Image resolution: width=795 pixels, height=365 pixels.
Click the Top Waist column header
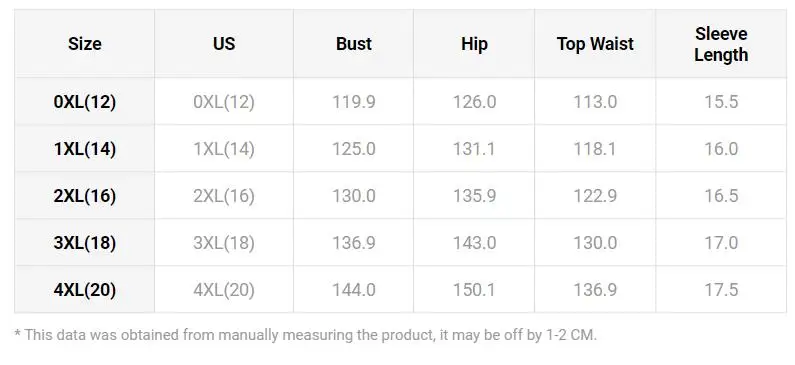(x=595, y=44)
